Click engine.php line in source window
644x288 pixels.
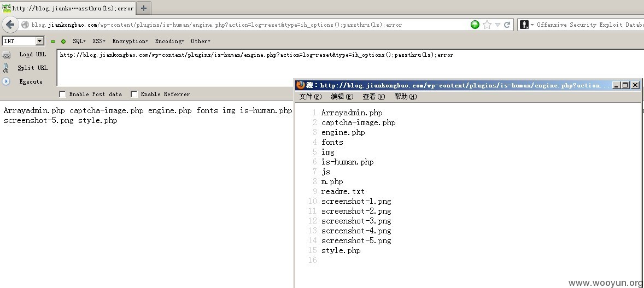[343, 132]
